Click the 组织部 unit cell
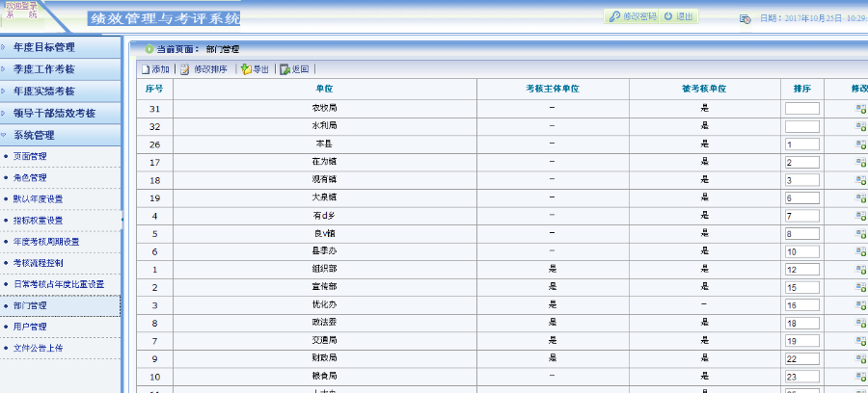The height and width of the screenshot is (393, 868). (x=324, y=269)
